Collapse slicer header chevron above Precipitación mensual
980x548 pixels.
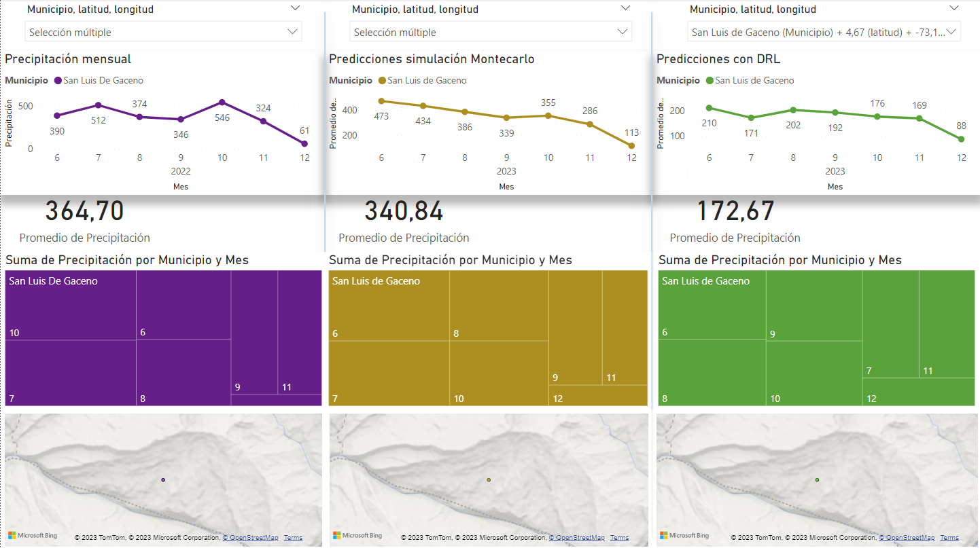coord(295,8)
